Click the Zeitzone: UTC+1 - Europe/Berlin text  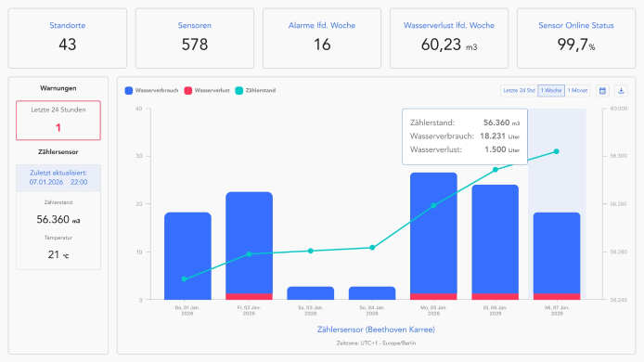coord(376,343)
